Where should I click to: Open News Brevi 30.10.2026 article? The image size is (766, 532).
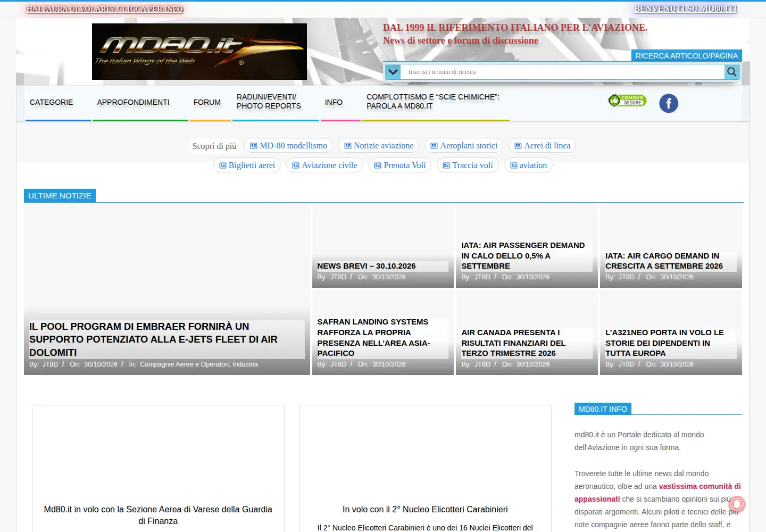[x=367, y=266]
